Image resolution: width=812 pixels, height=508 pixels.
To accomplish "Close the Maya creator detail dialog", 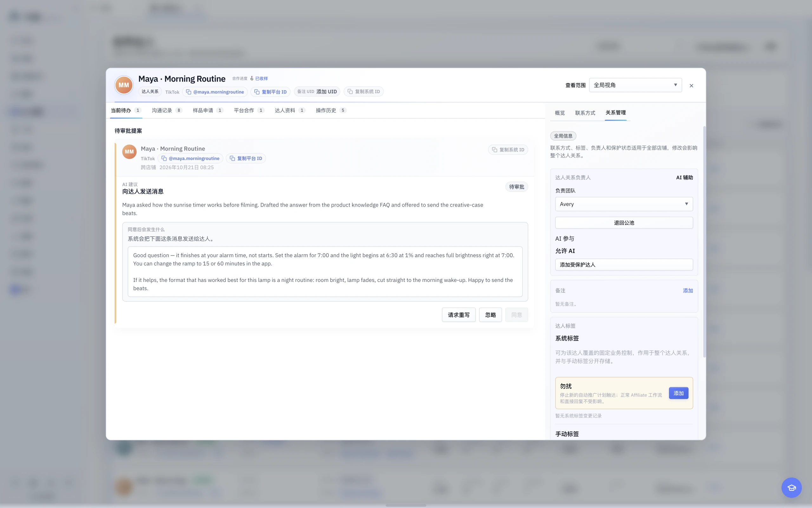I will (x=691, y=86).
